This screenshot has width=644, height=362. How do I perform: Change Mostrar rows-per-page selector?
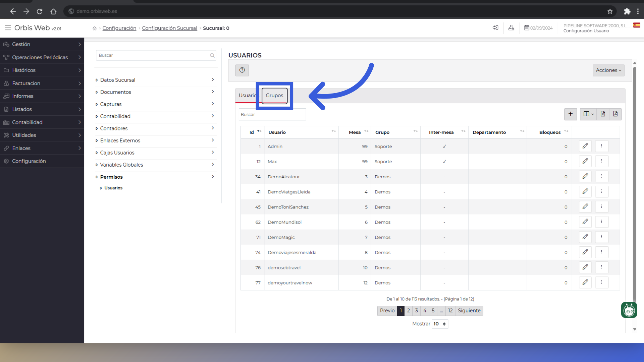pyautogui.click(x=440, y=324)
